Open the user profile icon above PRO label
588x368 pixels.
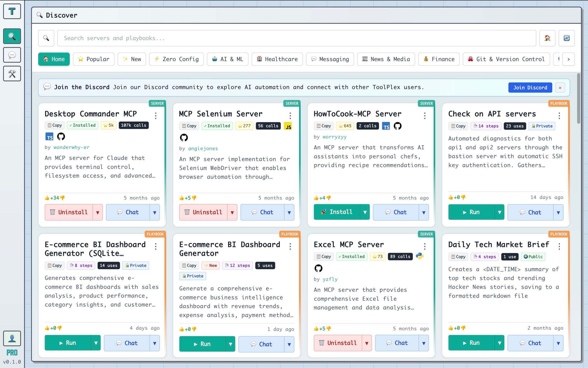[12, 338]
